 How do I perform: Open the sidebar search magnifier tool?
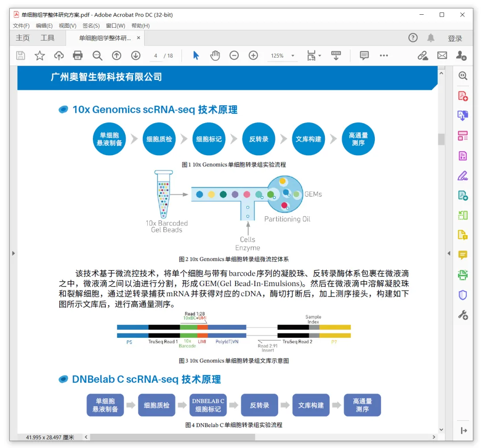[x=463, y=76]
